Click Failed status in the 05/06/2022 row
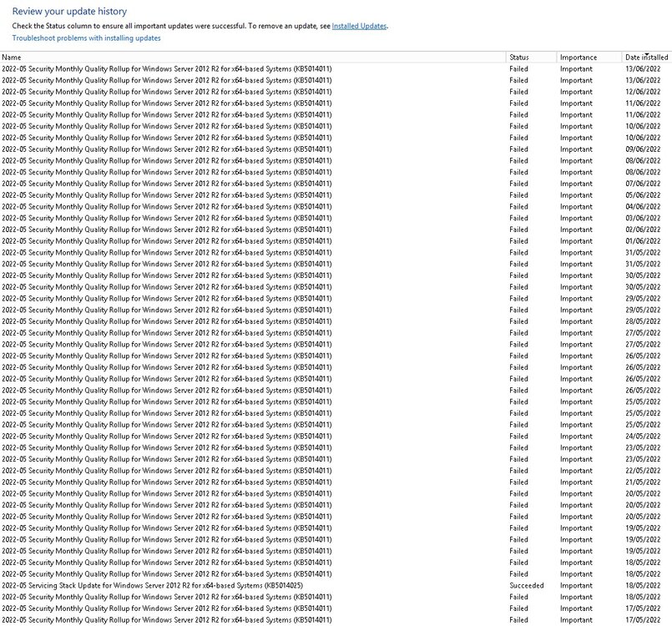Image resolution: width=672 pixels, height=626 pixels. click(x=518, y=195)
